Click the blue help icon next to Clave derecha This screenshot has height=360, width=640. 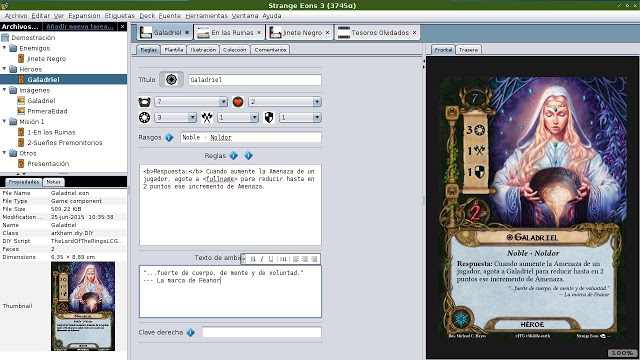[191, 332]
